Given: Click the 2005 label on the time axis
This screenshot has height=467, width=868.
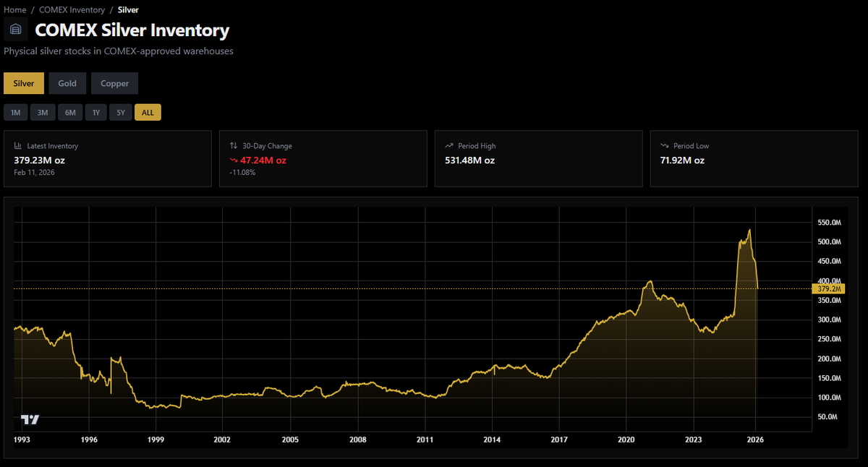Looking at the screenshot, I should coord(290,440).
